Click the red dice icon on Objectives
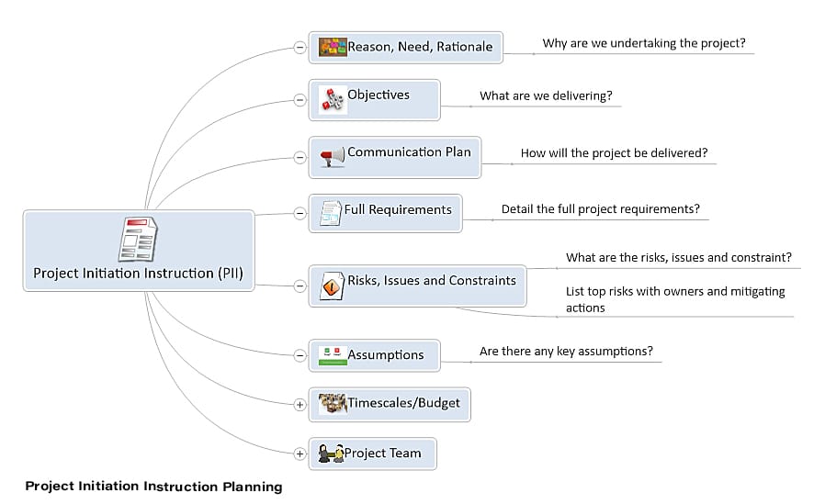This screenshot has height=504, width=825. click(x=333, y=100)
